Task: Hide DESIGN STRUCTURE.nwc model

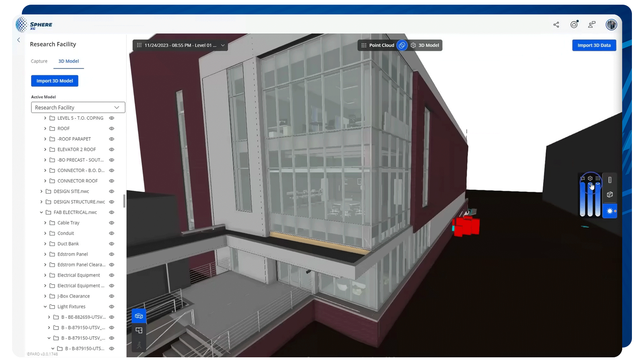Action: coord(112,202)
